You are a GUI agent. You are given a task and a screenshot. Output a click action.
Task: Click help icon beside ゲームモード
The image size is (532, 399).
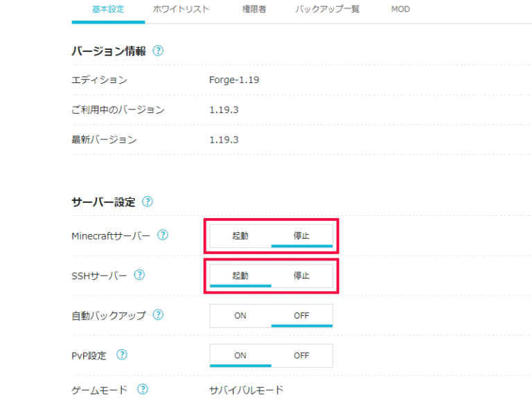pos(143,390)
